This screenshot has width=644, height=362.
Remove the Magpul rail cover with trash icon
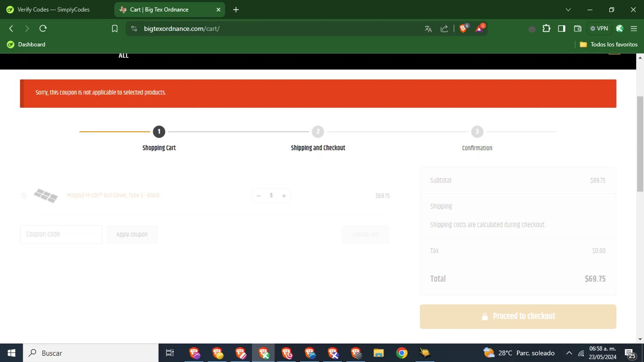[24, 195]
